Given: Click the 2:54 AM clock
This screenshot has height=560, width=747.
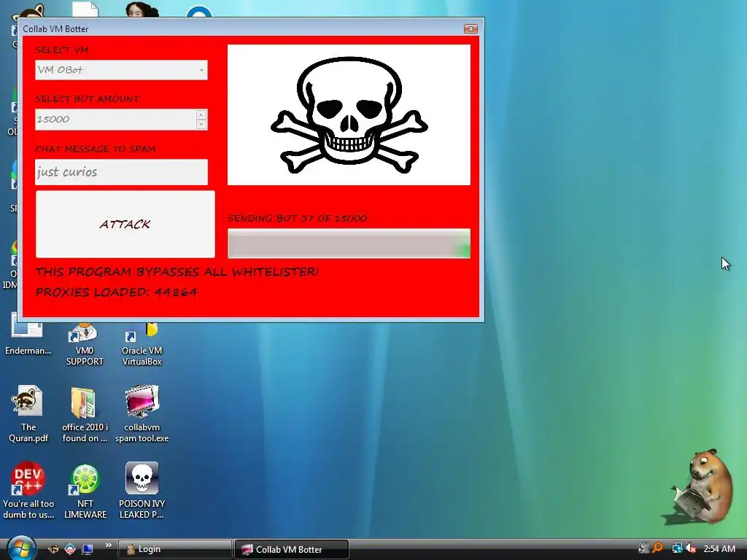Looking at the screenshot, I should pyautogui.click(x=719, y=549).
